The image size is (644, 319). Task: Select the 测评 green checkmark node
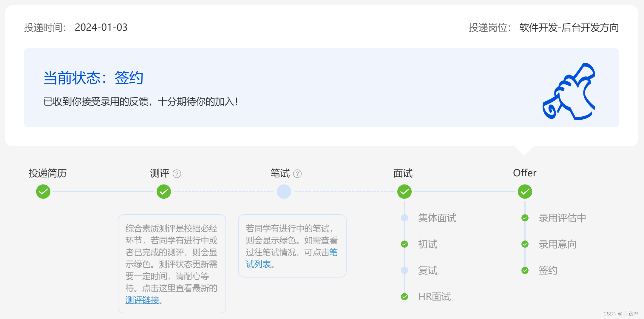pyautogui.click(x=163, y=191)
